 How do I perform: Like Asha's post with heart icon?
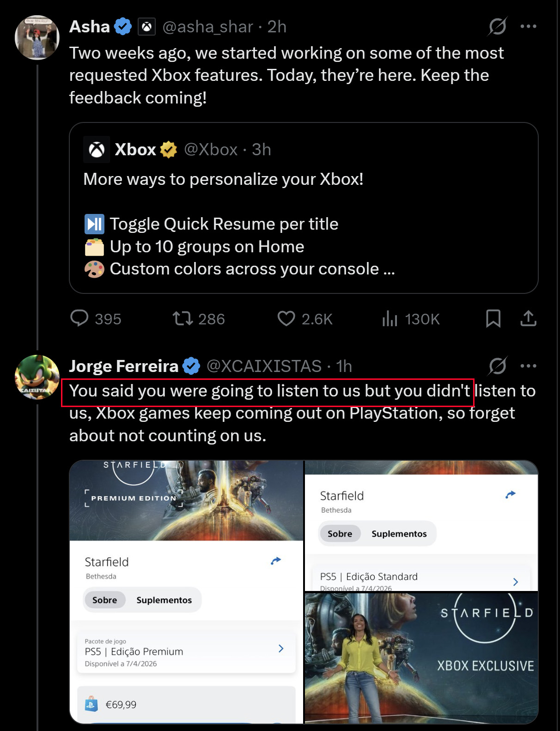[286, 319]
